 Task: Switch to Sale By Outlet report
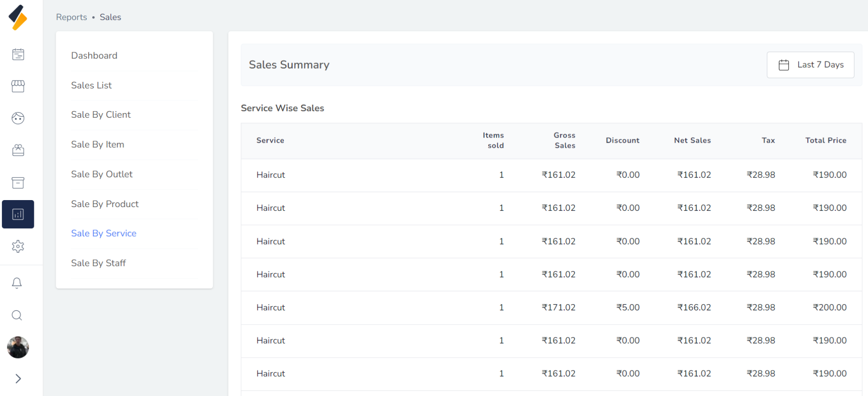[102, 174]
